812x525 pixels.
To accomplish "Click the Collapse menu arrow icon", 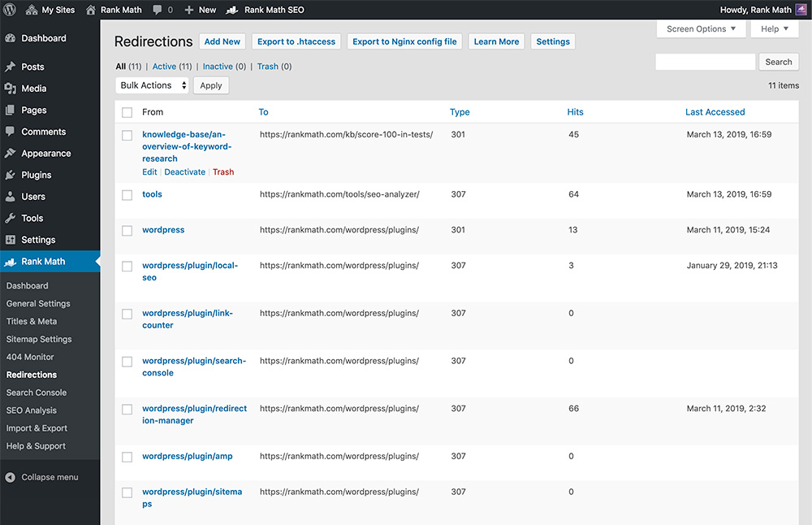I will click(x=11, y=477).
